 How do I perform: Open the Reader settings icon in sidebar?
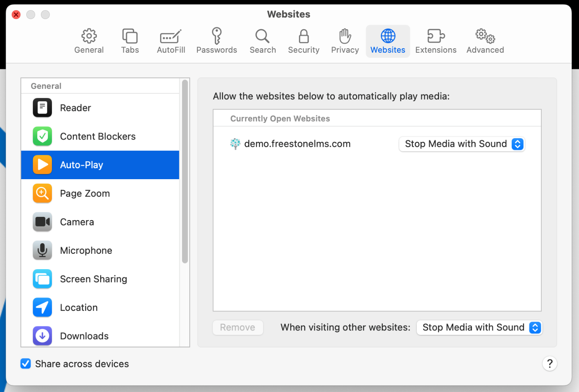click(x=42, y=108)
